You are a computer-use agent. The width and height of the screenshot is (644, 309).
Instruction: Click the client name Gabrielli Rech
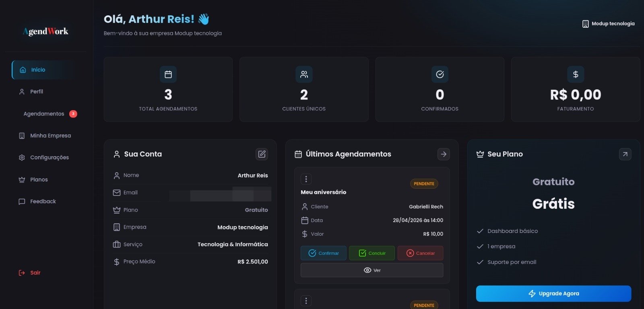click(x=426, y=207)
